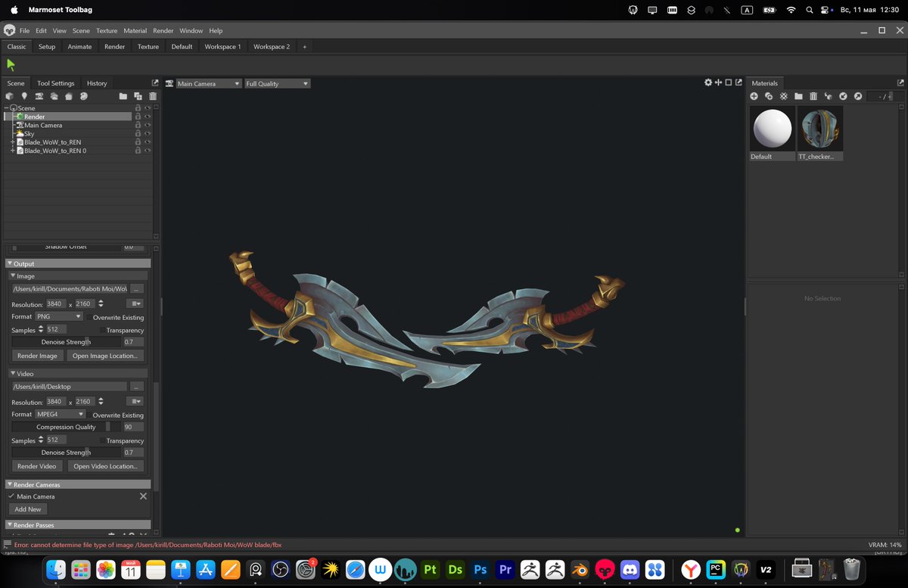Open the Main Camera viewport dropdown
The height and width of the screenshot is (588, 908).
[x=209, y=83]
